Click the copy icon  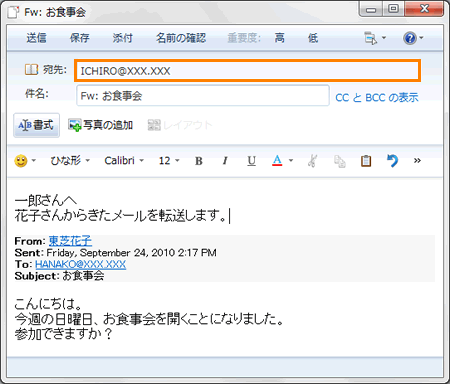(340, 161)
